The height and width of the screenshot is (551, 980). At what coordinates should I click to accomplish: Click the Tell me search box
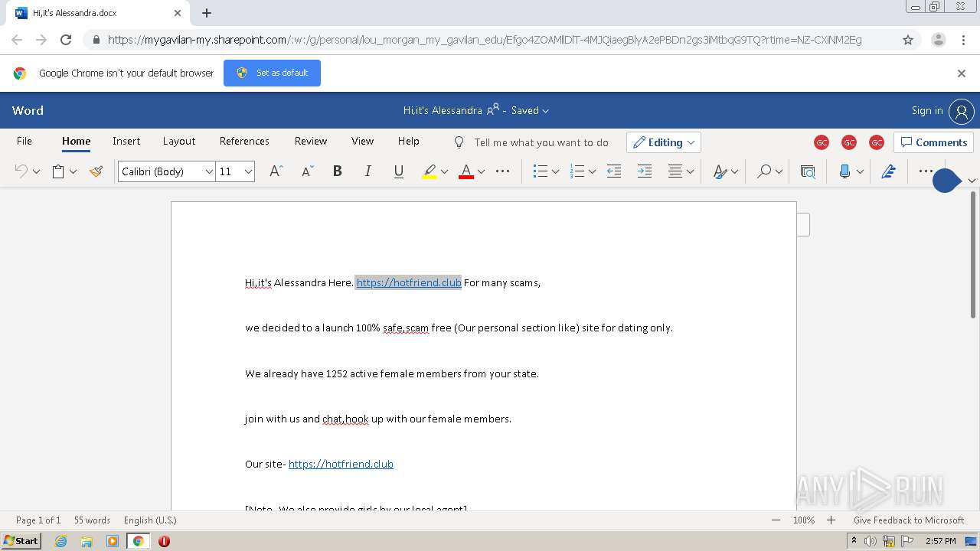(x=541, y=142)
